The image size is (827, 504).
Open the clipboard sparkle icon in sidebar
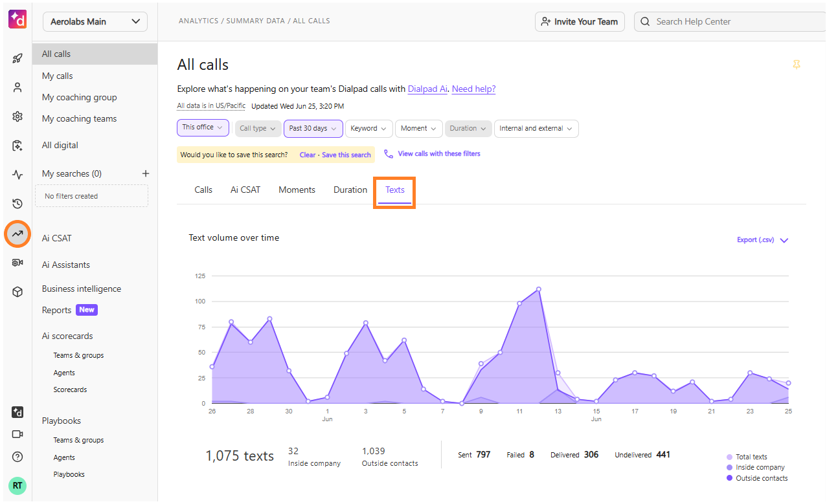click(17, 146)
